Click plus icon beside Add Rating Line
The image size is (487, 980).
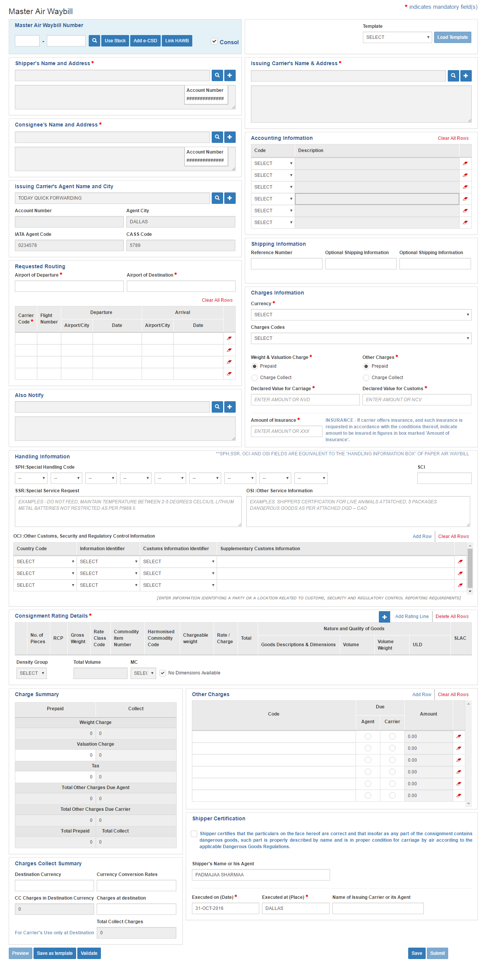385,617
